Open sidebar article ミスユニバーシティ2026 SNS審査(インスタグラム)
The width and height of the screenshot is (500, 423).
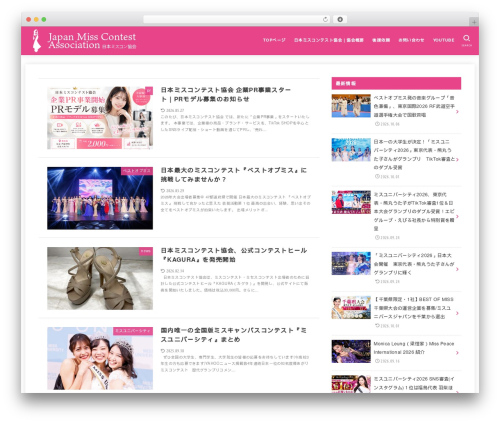[x=414, y=383]
